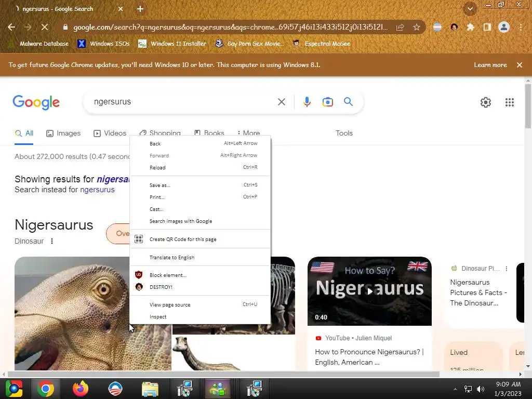Open the Extensions puzzle icon
The image size is (532, 399).
tap(470, 27)
